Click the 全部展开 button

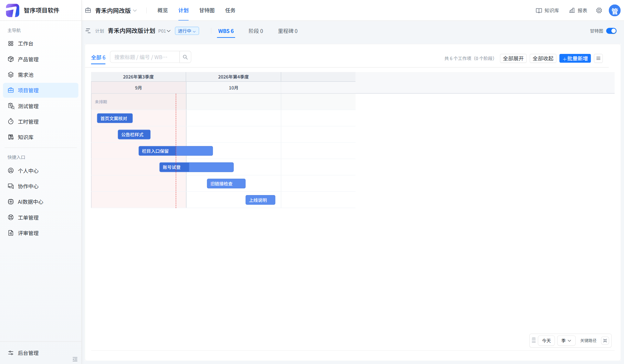point(513,58)
